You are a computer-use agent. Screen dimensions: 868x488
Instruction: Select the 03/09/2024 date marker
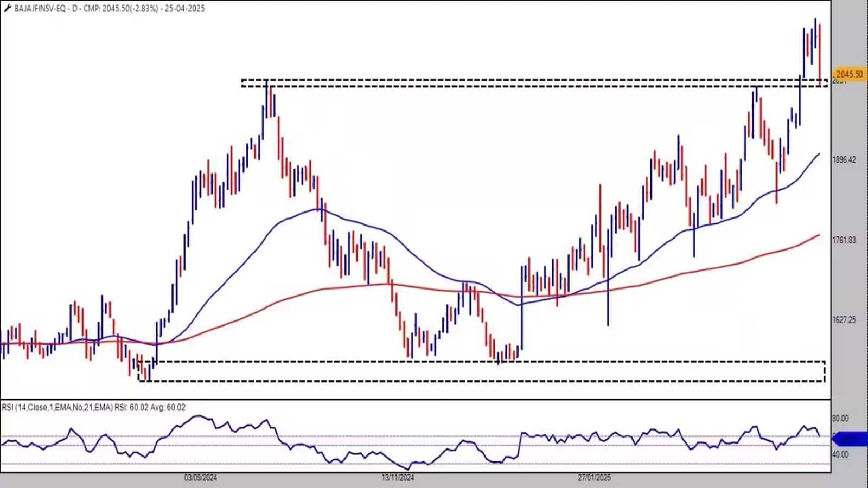201,478
